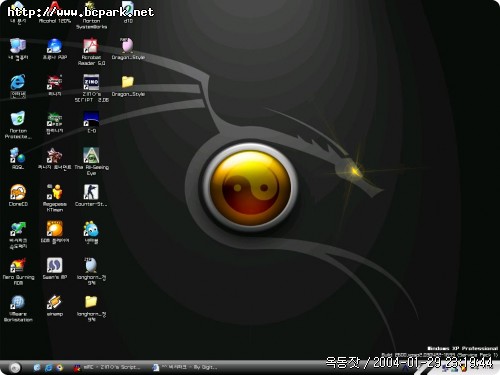The width and height of the screenshot is (500, 375).
Task: Open the Norton Protected Recycle Bin
Action: [x=18, y=125]
